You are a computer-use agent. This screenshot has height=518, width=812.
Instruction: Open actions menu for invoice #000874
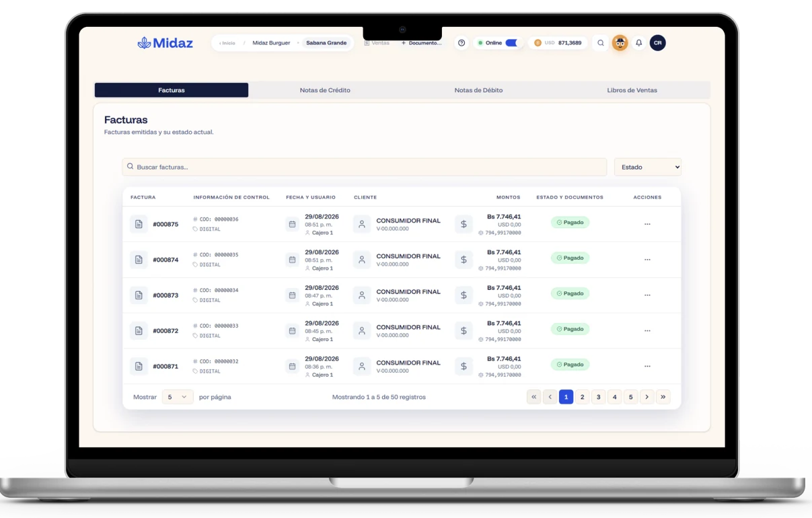coord(647,260)
